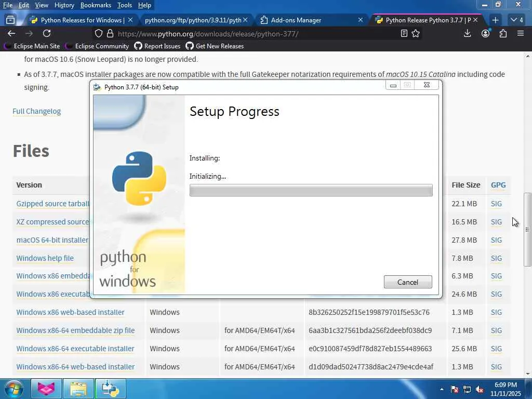Open Eclipse Main Site bookmark
532x399 pixels.
tap(32, 46)
